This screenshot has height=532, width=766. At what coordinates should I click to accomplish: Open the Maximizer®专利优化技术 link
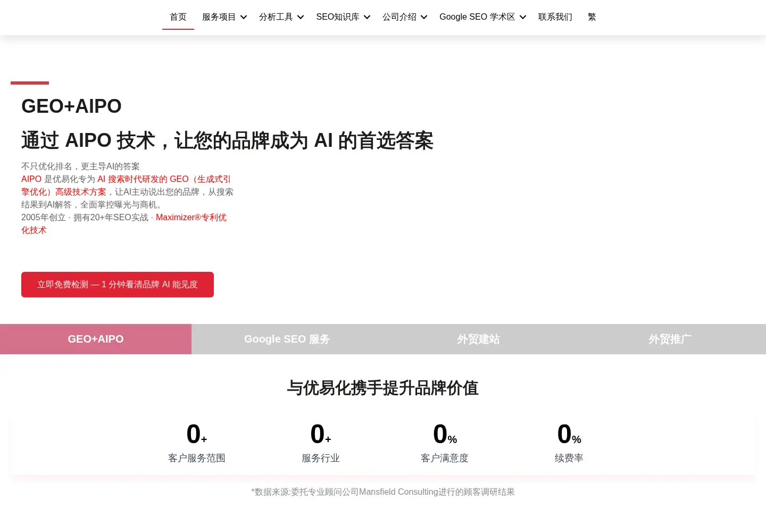point(191,218)
